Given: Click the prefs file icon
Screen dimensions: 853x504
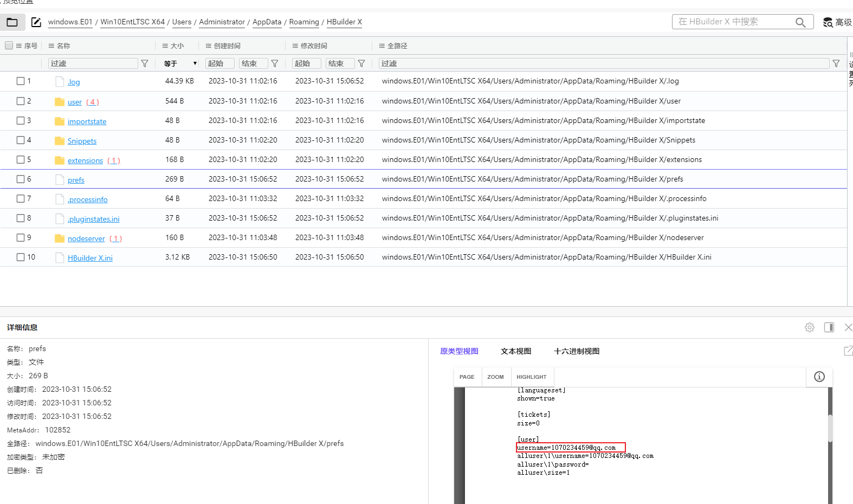Looking at the screenshot, I should pos(60,179).
